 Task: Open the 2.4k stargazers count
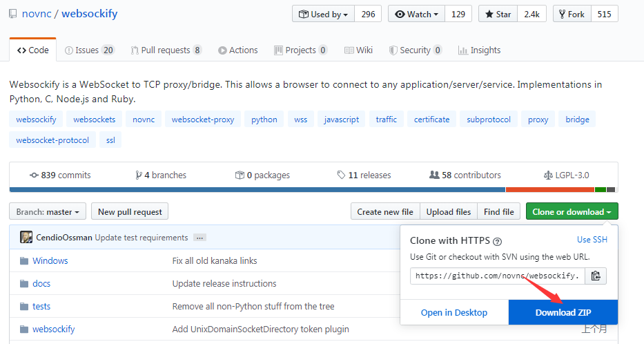pyautogui.click(x=531, y=14)
